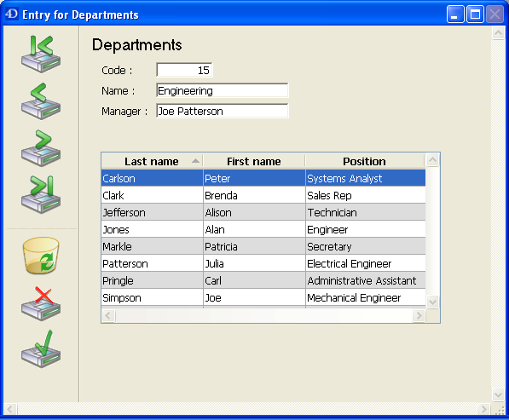Validate record with green checkmark icon
The height and width of the screenshot is (420, 509).
click(x=41, y=349)
